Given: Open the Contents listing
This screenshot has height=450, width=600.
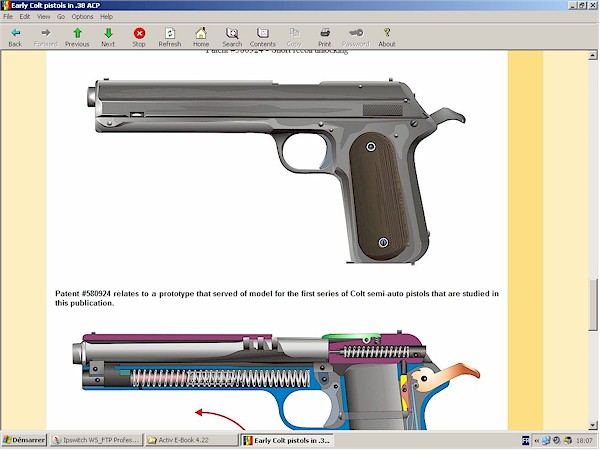Looking at the screenshot, I should click(x=262, y=37).
